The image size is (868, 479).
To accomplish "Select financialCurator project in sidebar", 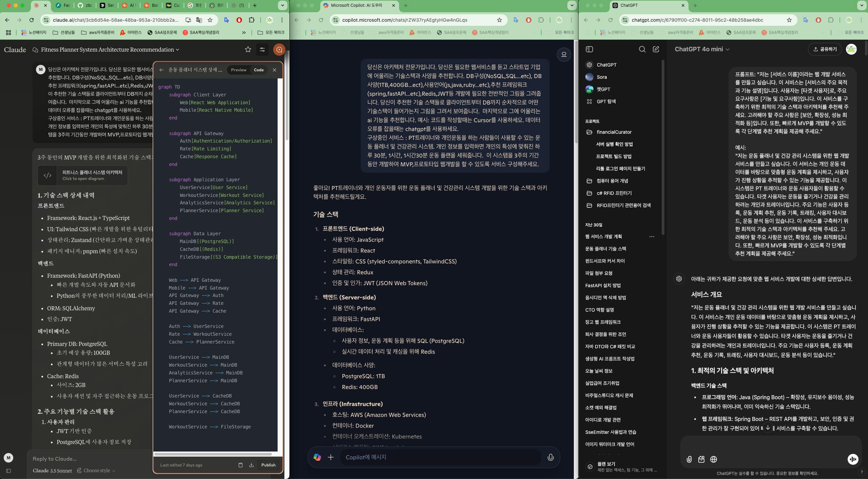I will (614, 132).
